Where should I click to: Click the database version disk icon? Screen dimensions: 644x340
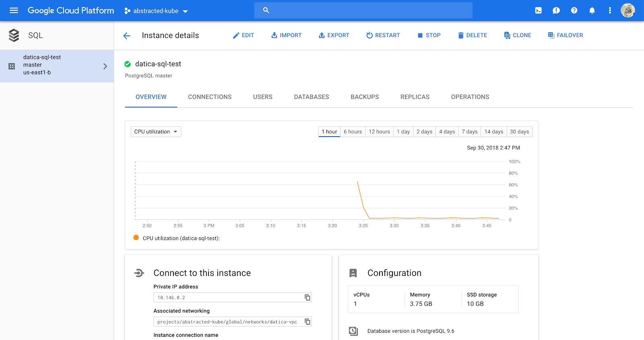tap(353, 331)
